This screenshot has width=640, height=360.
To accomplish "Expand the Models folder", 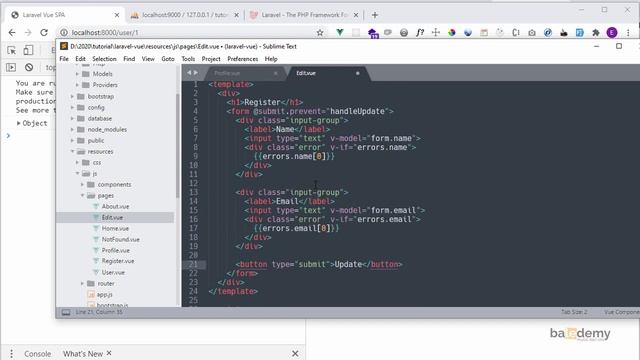I will [77, 74].
